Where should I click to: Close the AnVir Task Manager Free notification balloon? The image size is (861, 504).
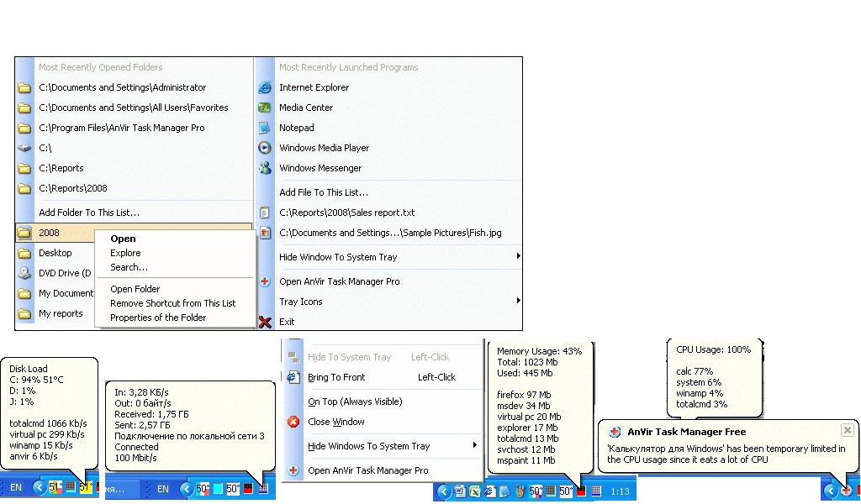click(x=848, y=430)
